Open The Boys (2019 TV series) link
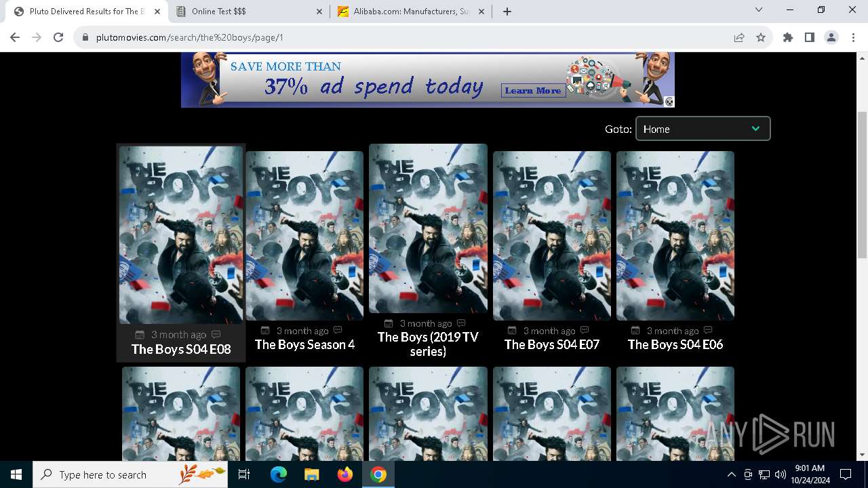The height and width of the screenshot is (488, 868). pyautogui.click(x=428, y=344)
